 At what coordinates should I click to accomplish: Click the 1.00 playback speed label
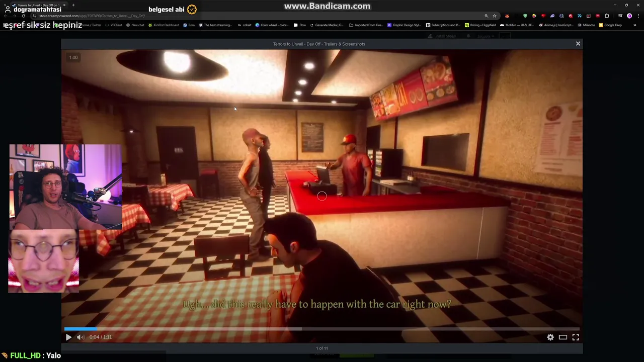(x=73, y=57)
